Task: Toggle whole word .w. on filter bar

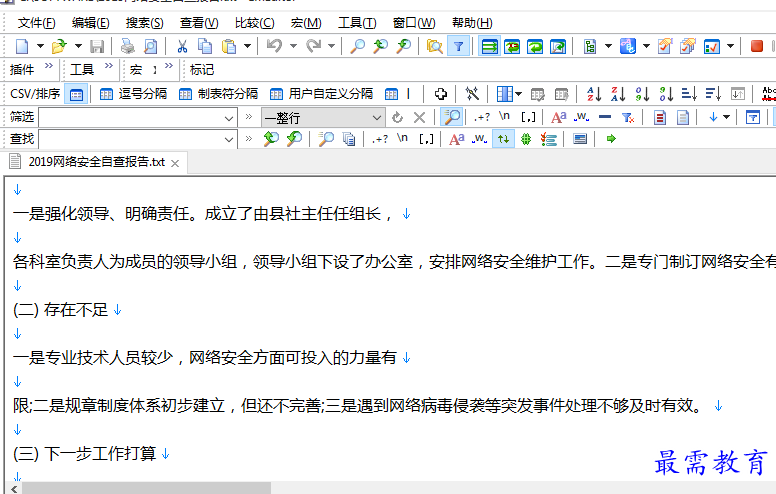Action: coord(581,117)
